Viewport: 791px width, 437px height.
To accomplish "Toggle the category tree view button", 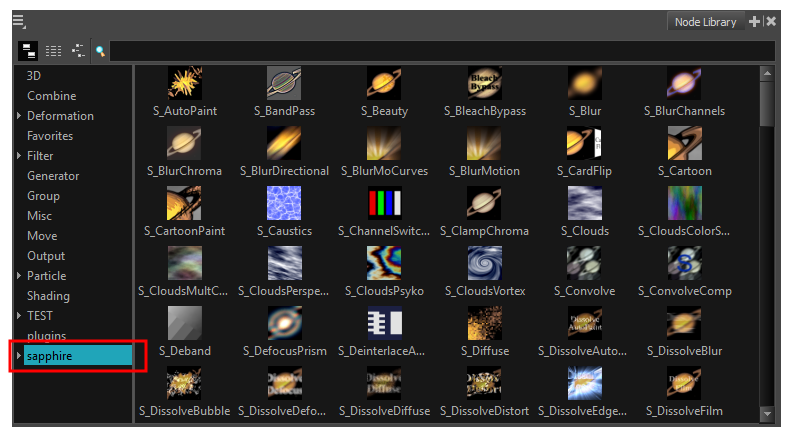I will [77, 50].
